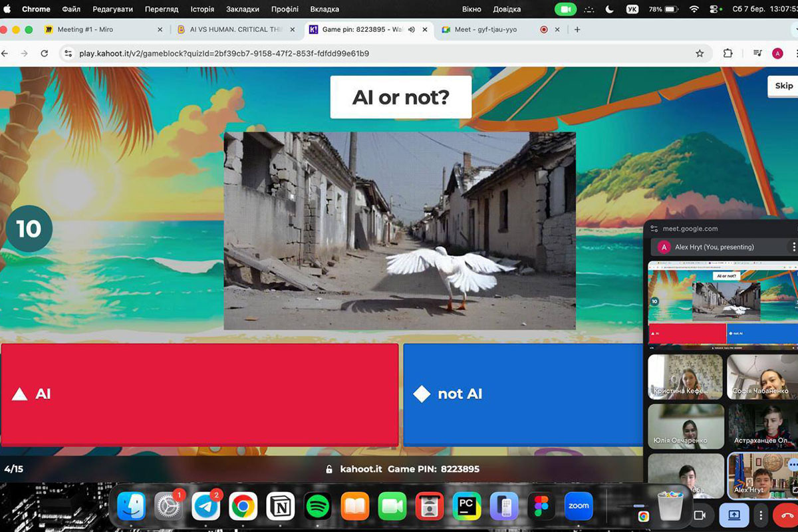Open Notion from the Dock
The width and height of the screenshot is (798, 532).
pyautogui.click(x=281, y=507)
